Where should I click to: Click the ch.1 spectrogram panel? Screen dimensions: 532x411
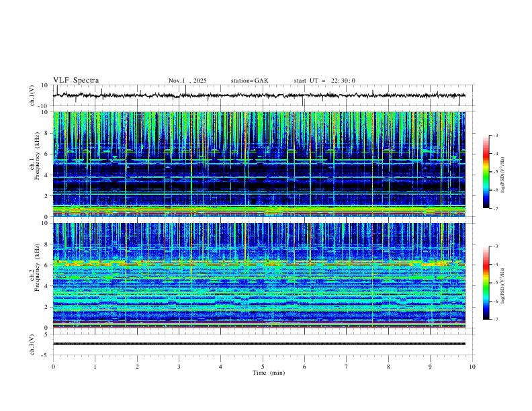(259, 164)
